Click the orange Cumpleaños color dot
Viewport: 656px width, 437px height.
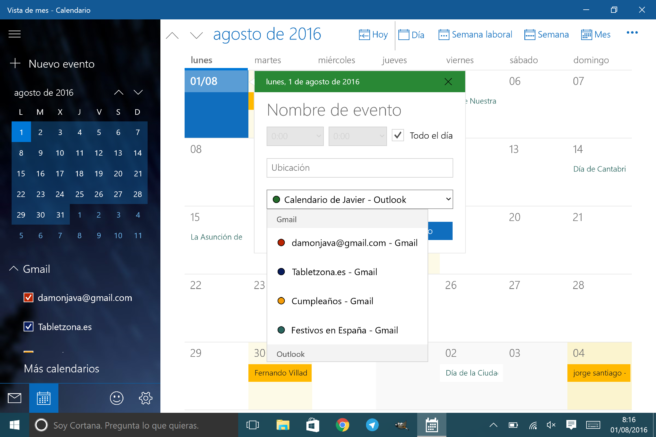tap(281, 301)
